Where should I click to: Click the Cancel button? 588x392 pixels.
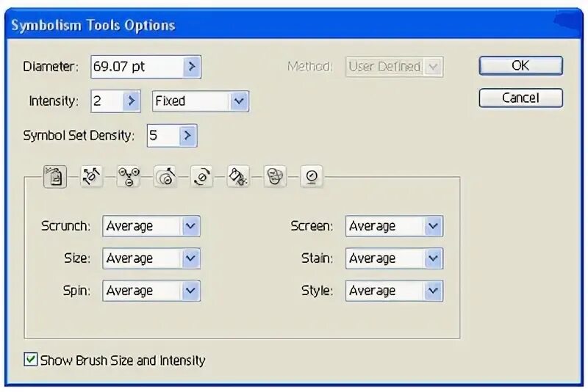(x=520, y=98)
